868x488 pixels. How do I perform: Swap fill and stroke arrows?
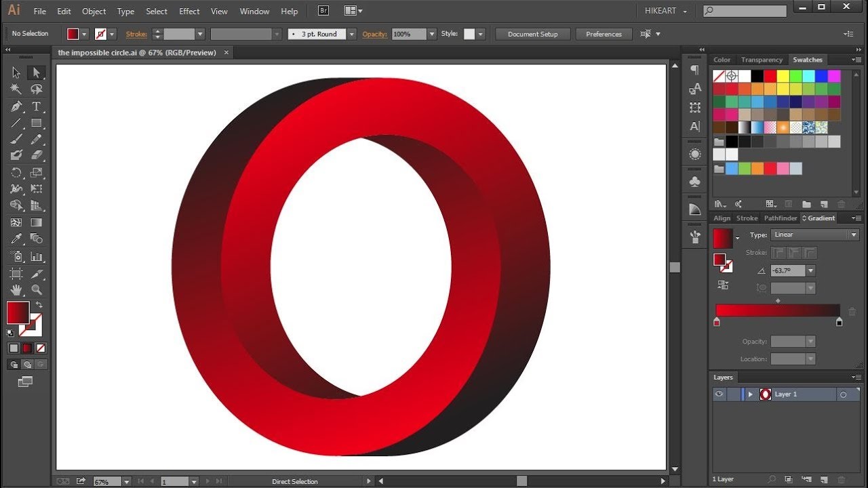click(x=39, y=305)
